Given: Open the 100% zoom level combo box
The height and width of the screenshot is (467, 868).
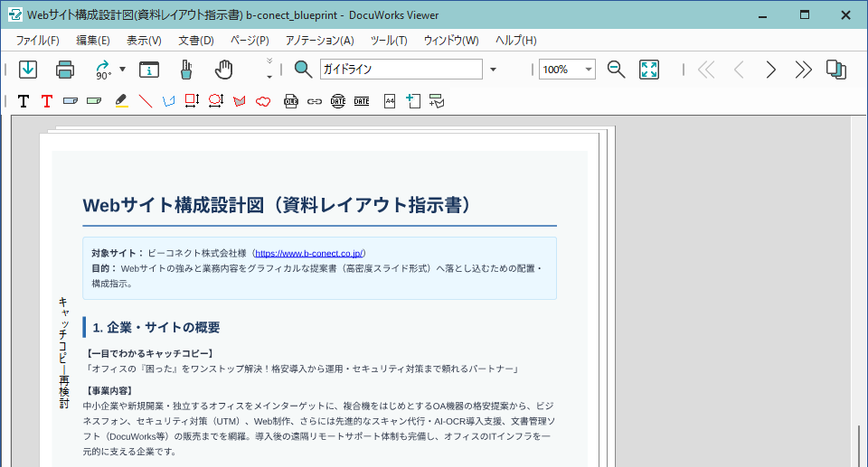Looking at the screenshot, I should (x=568, y=70).
